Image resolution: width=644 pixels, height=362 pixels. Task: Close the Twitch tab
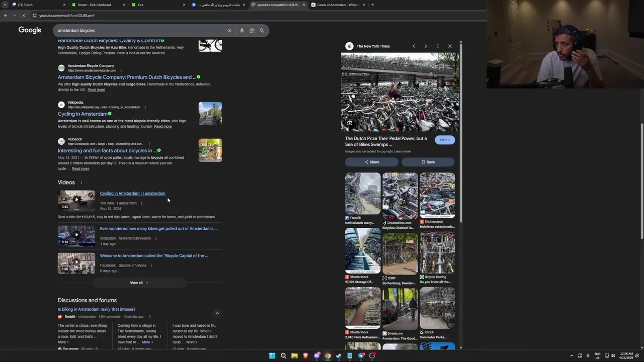(x=64, y=5)
